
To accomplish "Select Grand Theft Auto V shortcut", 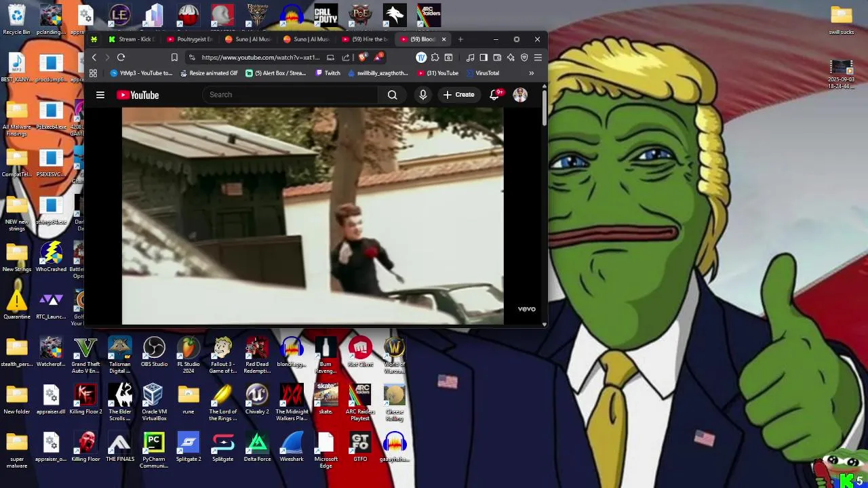I will pyautogui.click(x=85, y=354).
